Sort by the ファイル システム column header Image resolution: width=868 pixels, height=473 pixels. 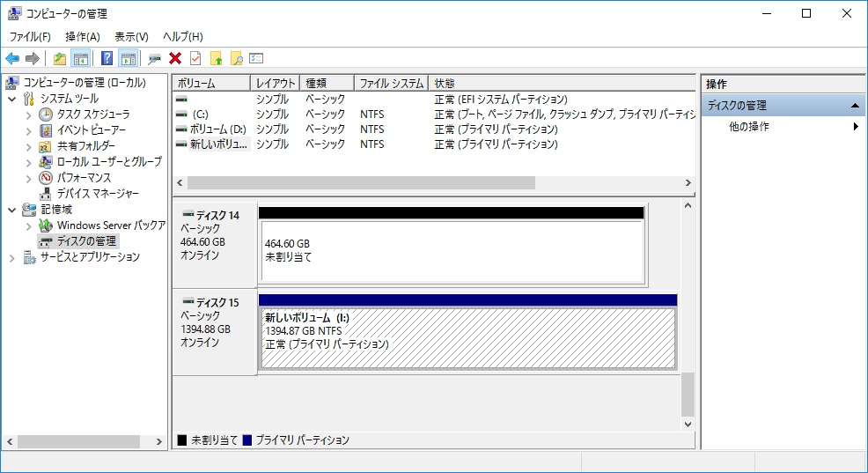(x=392, y=83)
